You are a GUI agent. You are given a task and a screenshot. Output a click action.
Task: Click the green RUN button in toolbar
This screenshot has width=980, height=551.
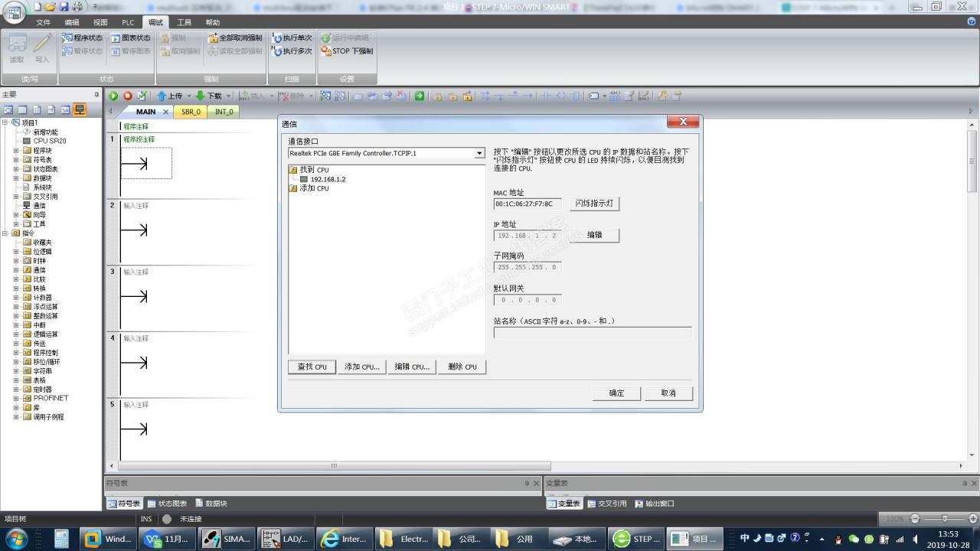(x=113, y=96)
